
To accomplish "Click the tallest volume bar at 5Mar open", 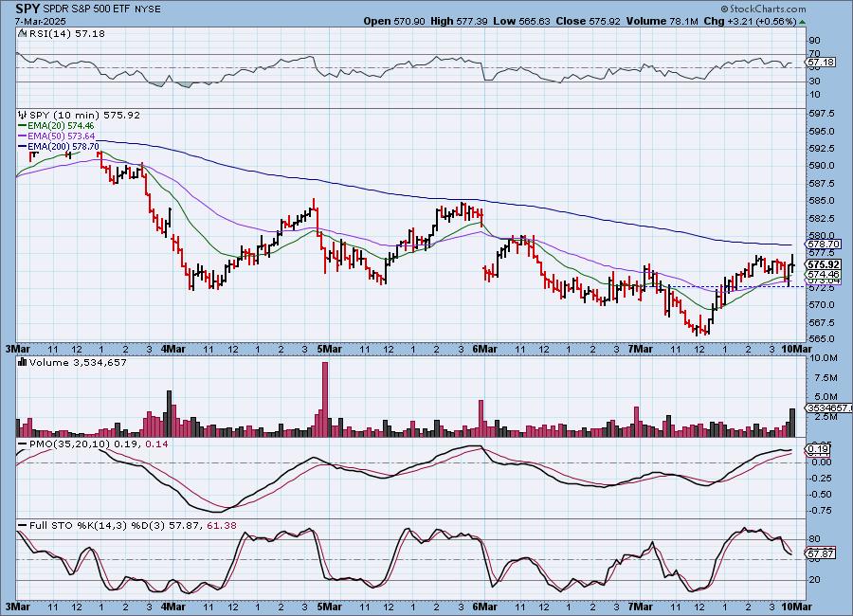I will (x=325, y=399).
